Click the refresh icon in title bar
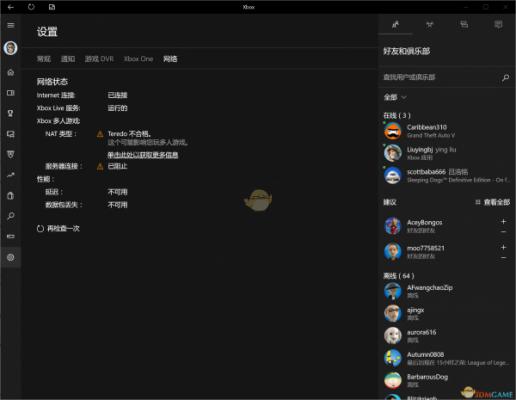This screenshot has height=400, width=516. pyautogui.click(x=31, y=7)
